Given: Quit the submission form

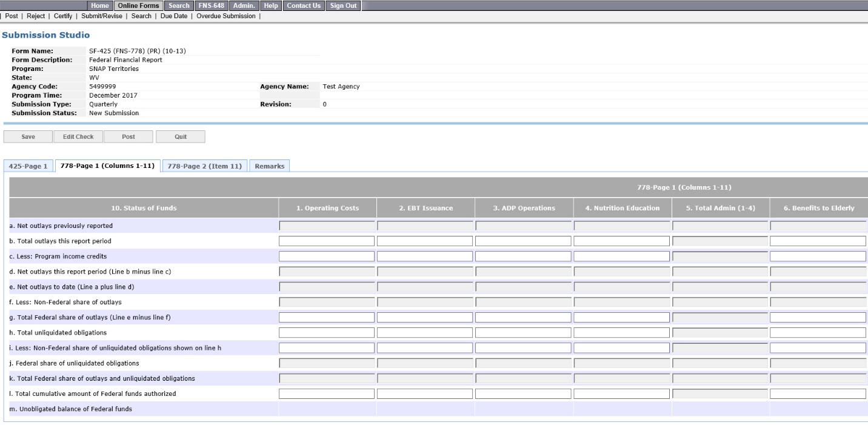Looking at the screenshot, I should coord(180,136).
